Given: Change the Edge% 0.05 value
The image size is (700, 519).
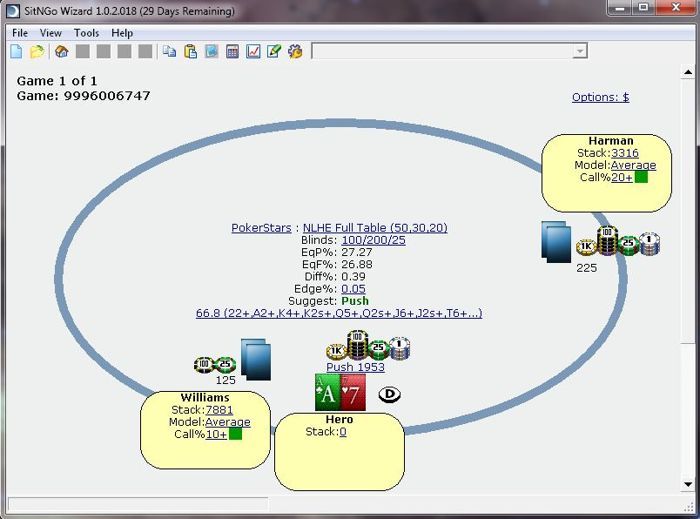Looking at the screenshot, I should 353,289.
